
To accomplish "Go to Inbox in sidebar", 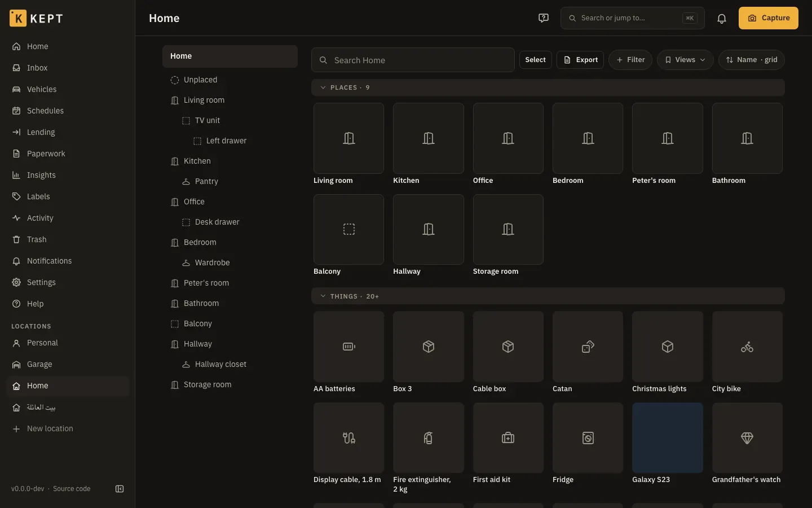I will pos(68,68).
